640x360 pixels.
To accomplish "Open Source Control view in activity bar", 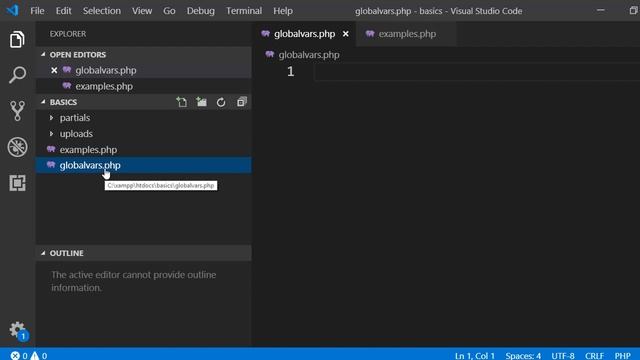I will (17, 111).
